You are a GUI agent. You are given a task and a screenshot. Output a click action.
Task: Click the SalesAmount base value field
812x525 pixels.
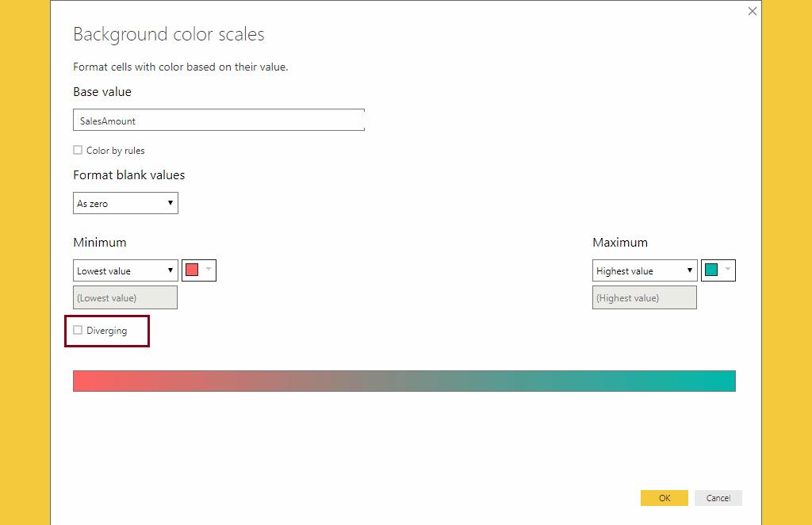click(x=218, y=120)
